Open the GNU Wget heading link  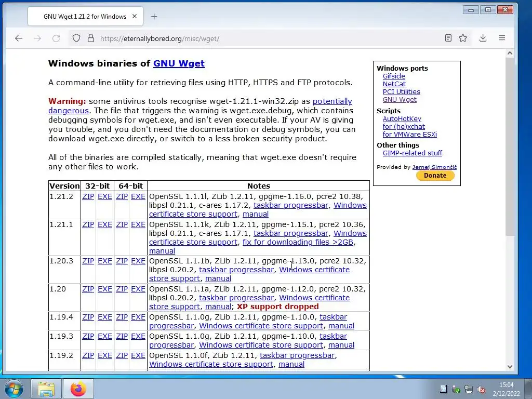tap(179, 63)
